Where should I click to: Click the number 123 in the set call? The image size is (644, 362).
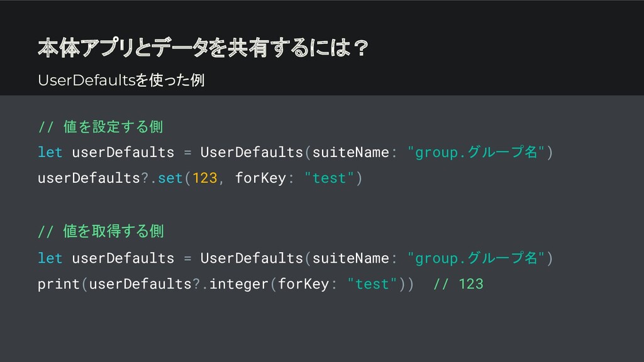(204, 178)
